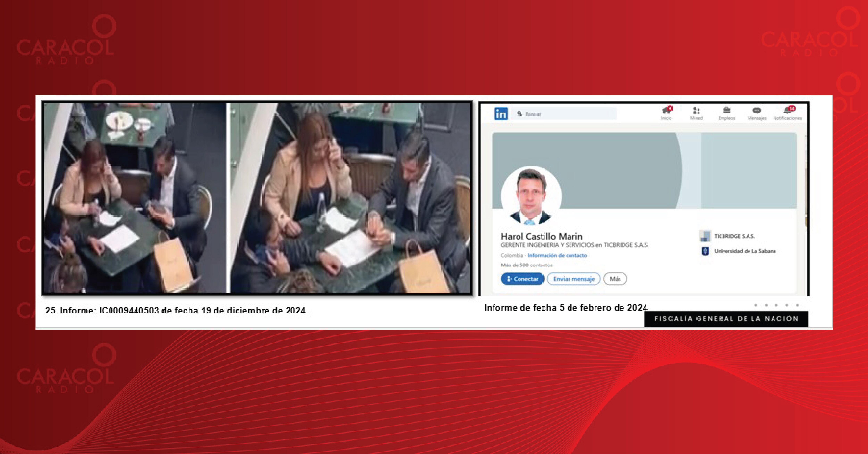Screen dimensions: 868x454
Task: Open the Mensajes chat icon
Action: click(x=757, y=111)
